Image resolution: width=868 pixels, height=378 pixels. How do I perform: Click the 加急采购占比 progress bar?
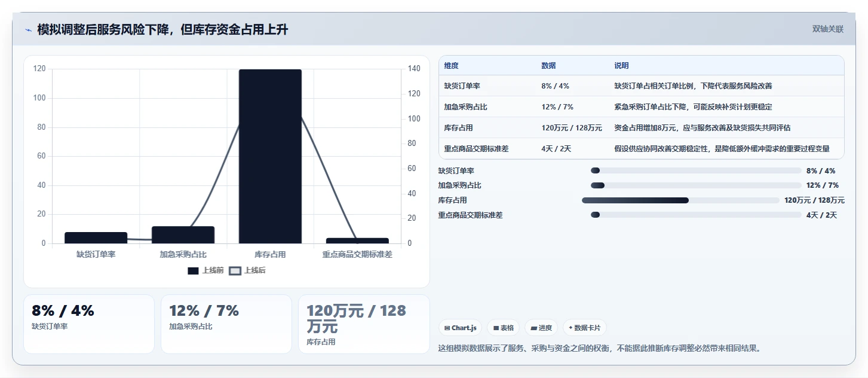click(696, 185)
